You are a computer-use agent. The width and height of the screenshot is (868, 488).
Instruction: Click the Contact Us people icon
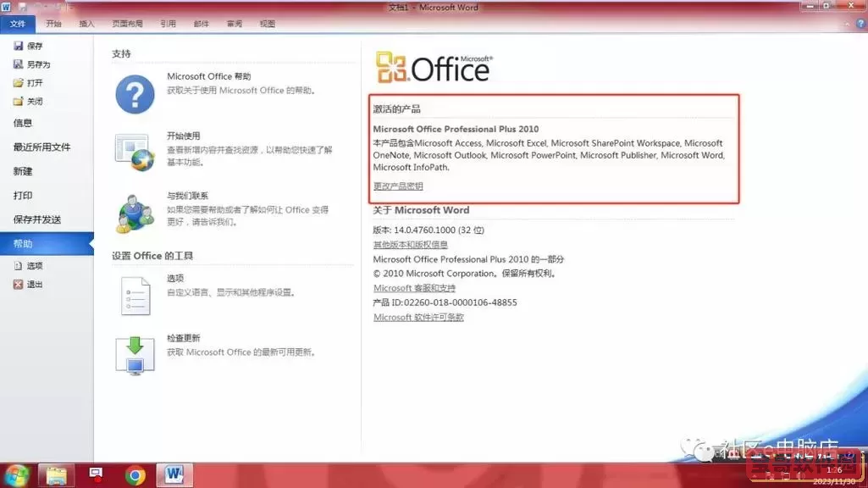pyautogui.click(x=135, y=213)
